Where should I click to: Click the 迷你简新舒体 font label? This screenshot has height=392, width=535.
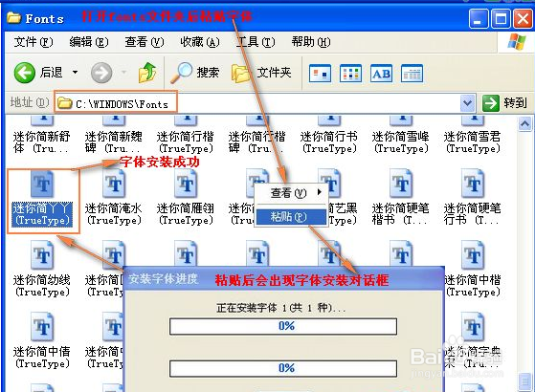coord(41,142)
